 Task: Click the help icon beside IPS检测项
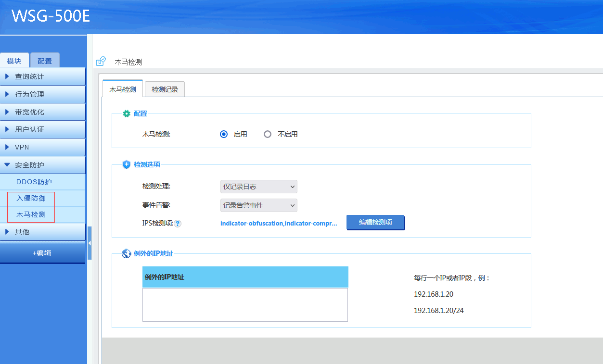point(178,224)
